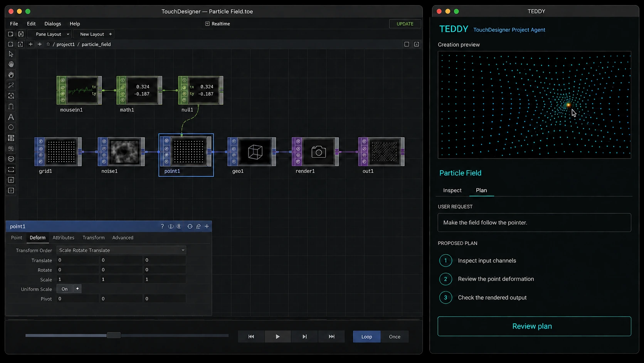644x363 pixels.
Task: Select the out1 node
Action: pyautogui.click(x=382, y=152)
